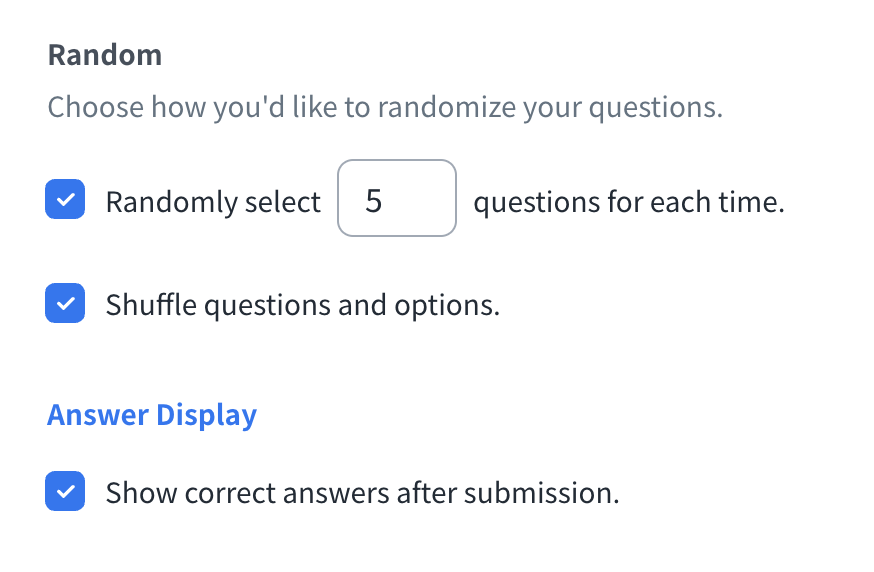Select the value 5 in the question count box
Screen dimensions: 874x572
(374, 202)
